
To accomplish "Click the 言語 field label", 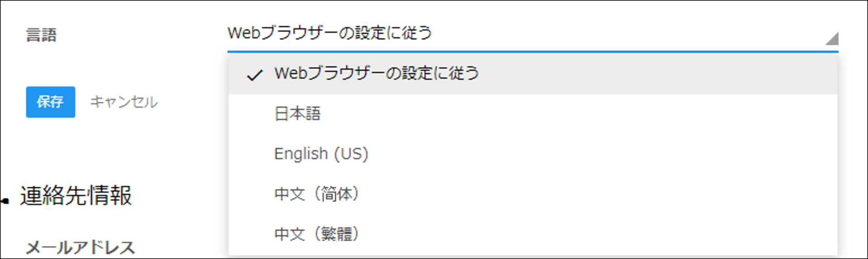I will point(41,35).
